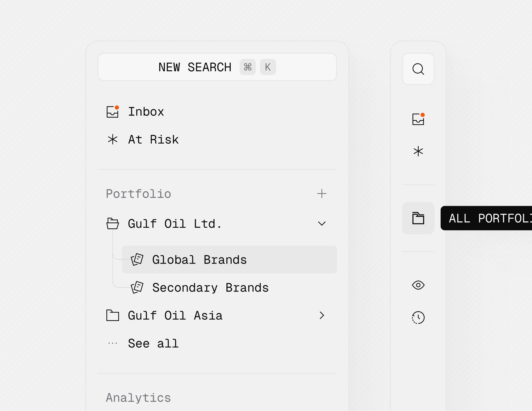This screenshot has width=532, height=411.
Task: Click the Gulf Oil Asia folder label
Action: tap(175, 316)
